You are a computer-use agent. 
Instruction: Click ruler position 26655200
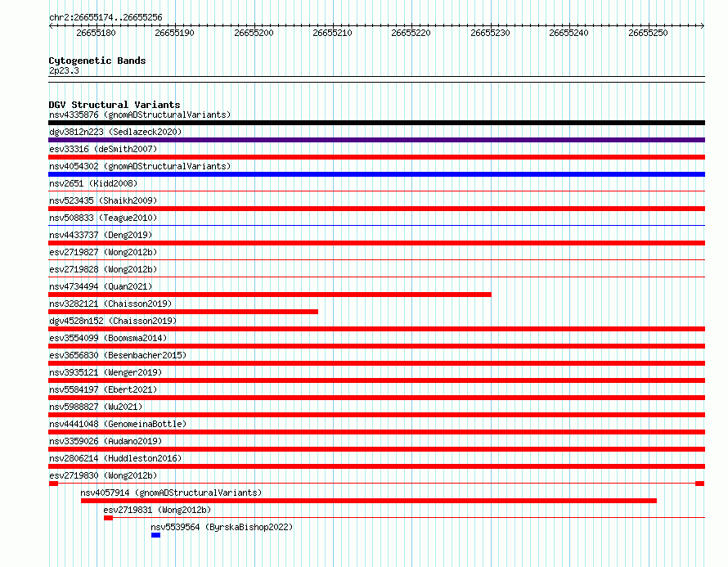point(254,33)
